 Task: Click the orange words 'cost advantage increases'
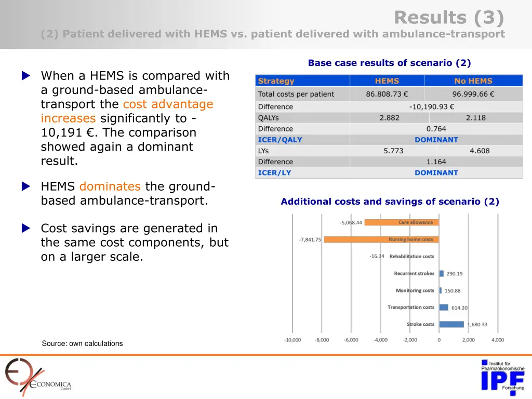tap(127, 111)
